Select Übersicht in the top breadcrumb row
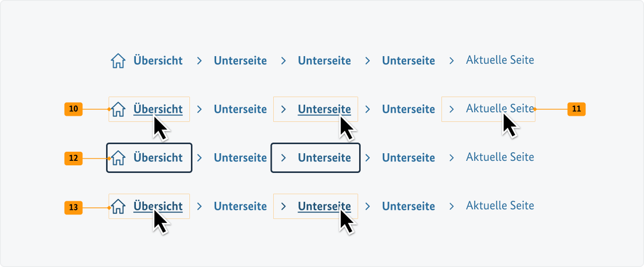 click(x=158, y=61)
